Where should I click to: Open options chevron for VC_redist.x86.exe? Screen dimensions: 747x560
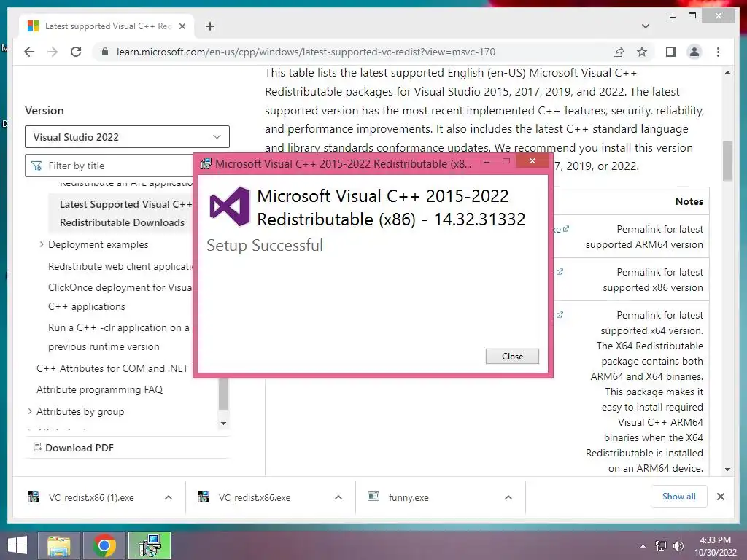pyautogui.click(x=338, y=497)
